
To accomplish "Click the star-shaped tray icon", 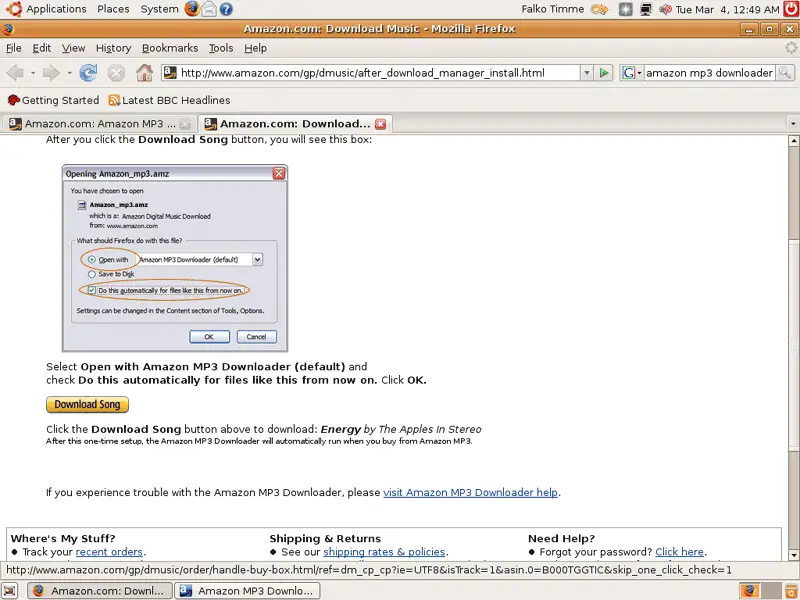I will click(x=626, y=9).
